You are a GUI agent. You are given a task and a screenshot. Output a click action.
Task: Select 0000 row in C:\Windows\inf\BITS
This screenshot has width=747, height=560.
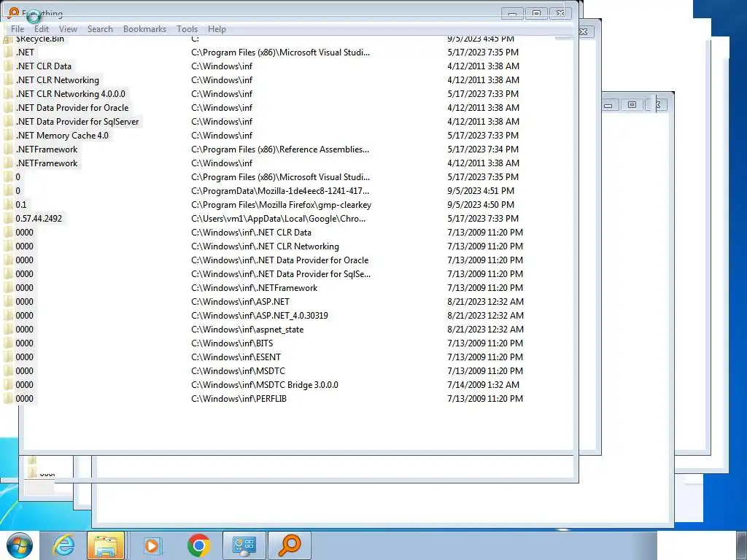point(24,343)
